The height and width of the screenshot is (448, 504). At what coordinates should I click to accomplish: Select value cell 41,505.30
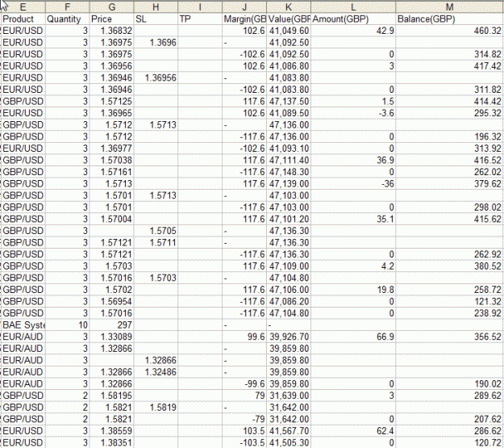pos(289,443)
